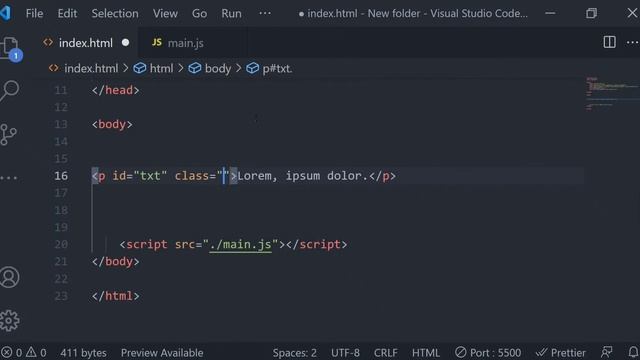Open the Run menu
The width and height of the screenshot is (640, 360).
[x=231, y=13]
